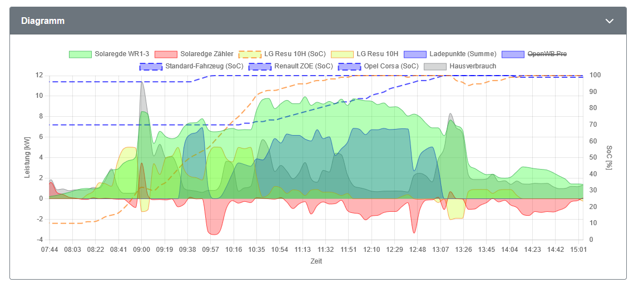Hide the Standard-Fahrzeug (SoC) dataset
This screenshot has height=288, width=644.
[204, 66]
